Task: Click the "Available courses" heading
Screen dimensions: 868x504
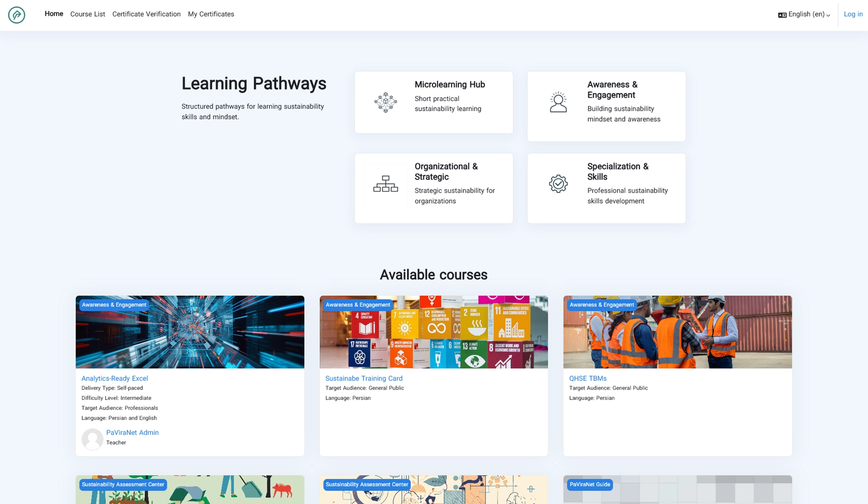Action: (434, 275)
